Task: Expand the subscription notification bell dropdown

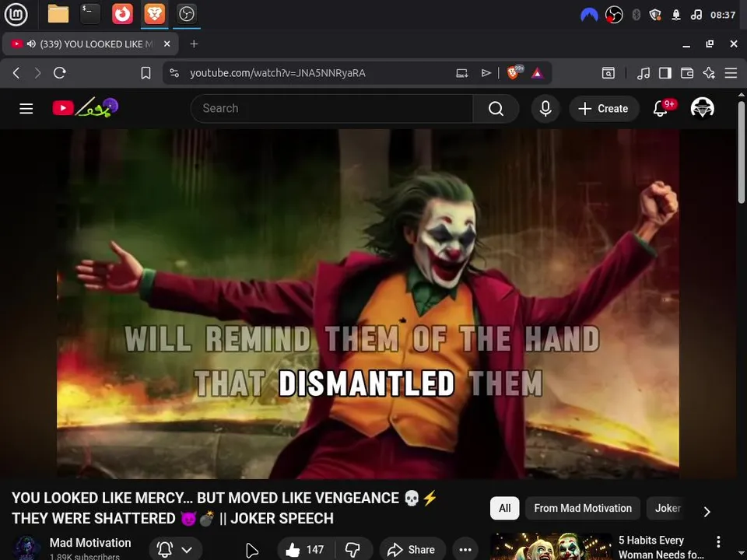Action: click(x=175, y=550)
